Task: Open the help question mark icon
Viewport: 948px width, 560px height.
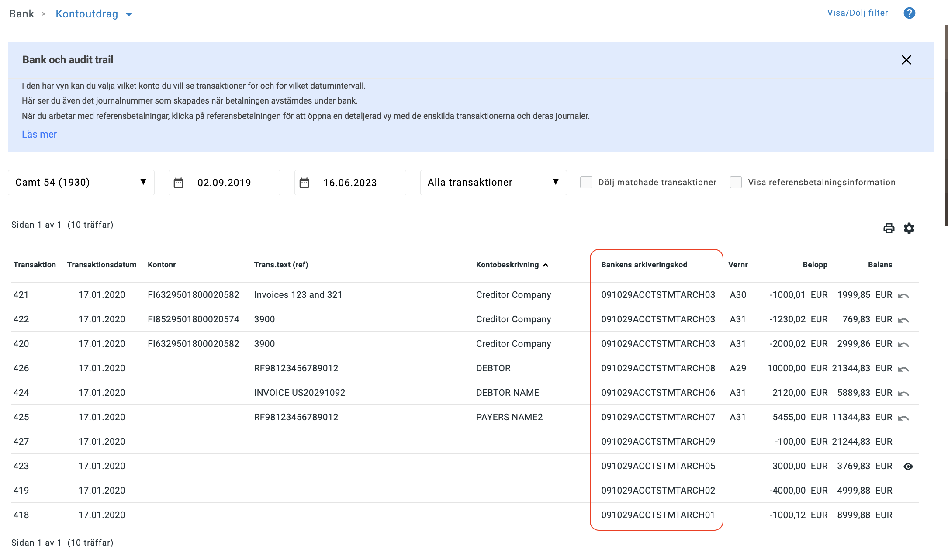Action: 910,13
